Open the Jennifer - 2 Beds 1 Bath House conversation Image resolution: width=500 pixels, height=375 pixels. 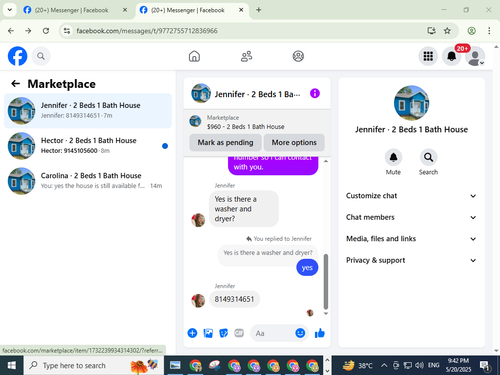88,111
